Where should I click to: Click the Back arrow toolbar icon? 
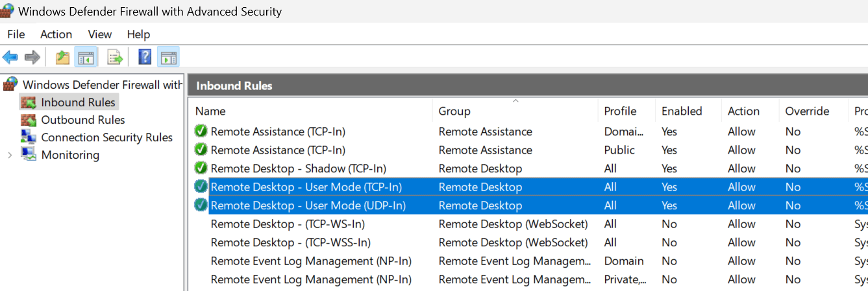(x=10, y=58)
